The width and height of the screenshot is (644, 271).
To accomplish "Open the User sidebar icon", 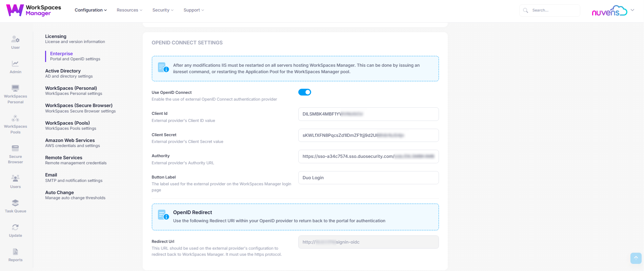I will point(15,40).
